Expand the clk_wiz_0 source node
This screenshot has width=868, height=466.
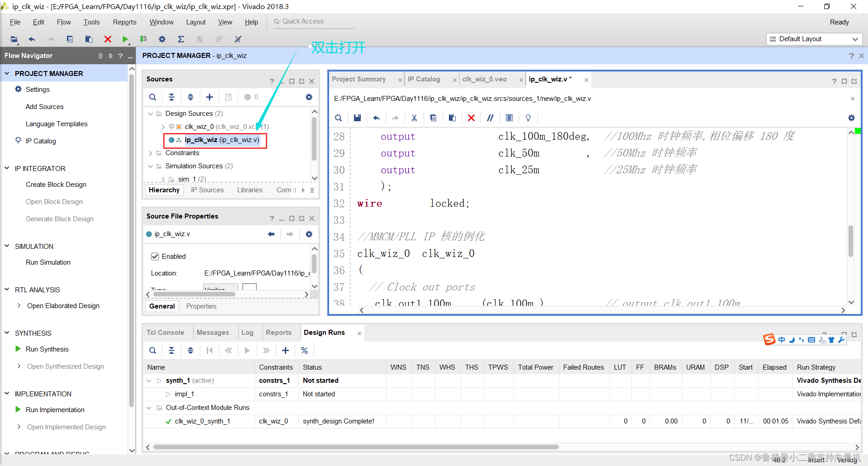pyautogui.click(x=163, y=127)
